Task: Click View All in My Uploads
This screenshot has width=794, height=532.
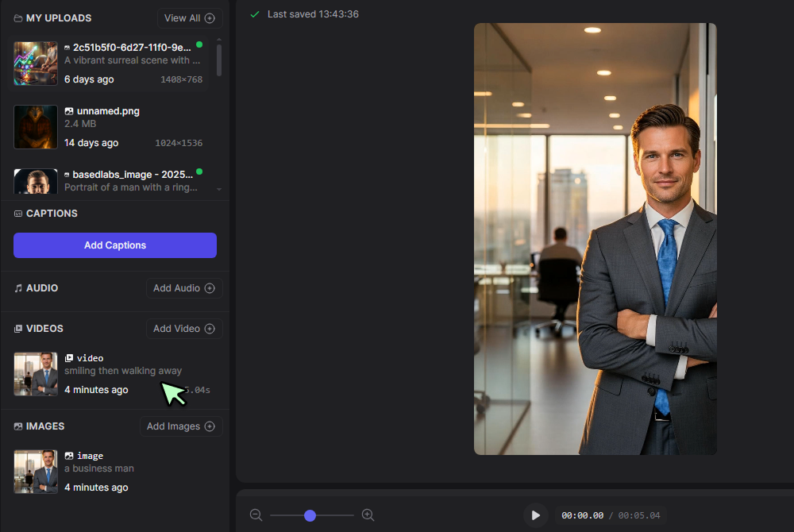Action: [x=189, y=18]
